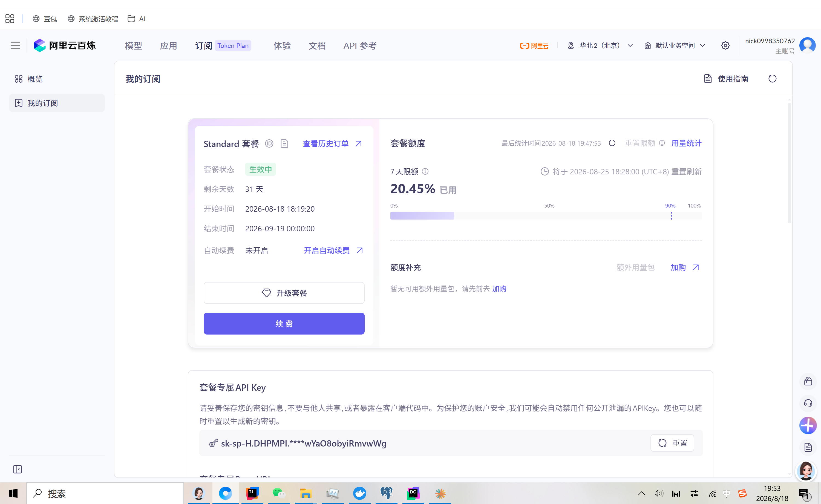Click the 重置限额 option
Viewport: 821px width, 504px height.
tap(640, 143)
